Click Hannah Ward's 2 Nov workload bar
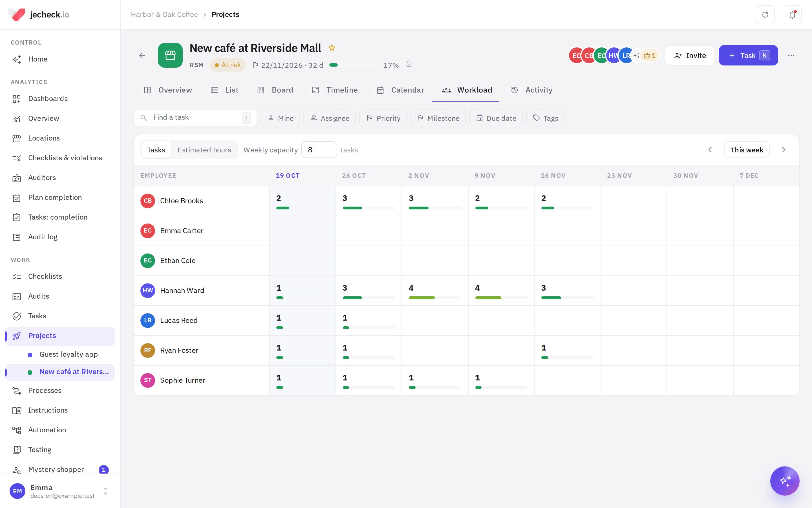Screen dimensions: 812x508 435,298
